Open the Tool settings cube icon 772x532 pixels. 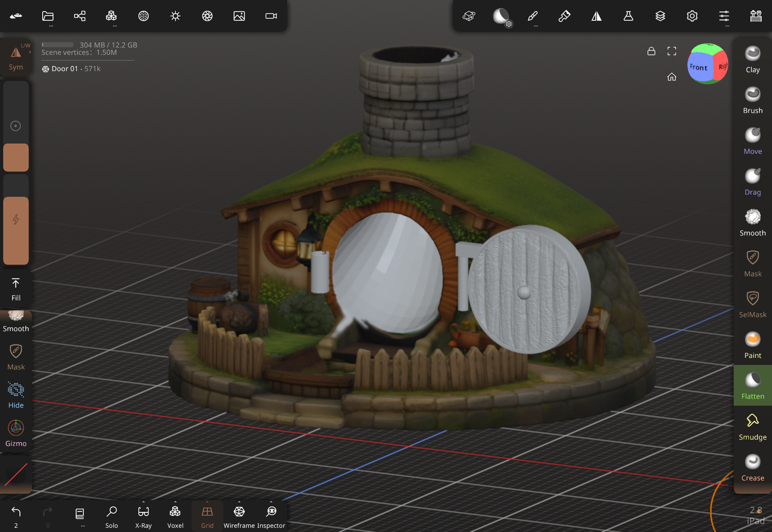(469, 16)
